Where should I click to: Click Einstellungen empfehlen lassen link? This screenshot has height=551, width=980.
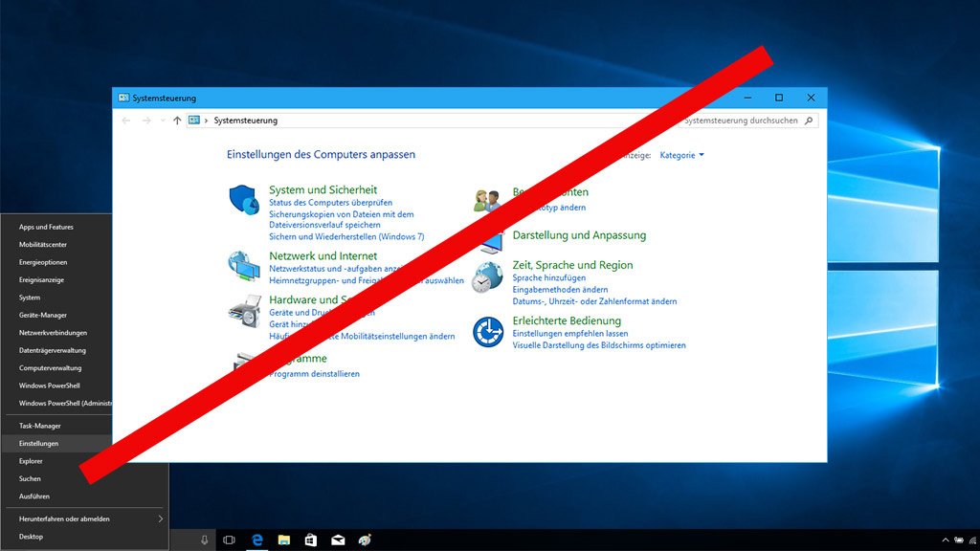pos(570,334)
